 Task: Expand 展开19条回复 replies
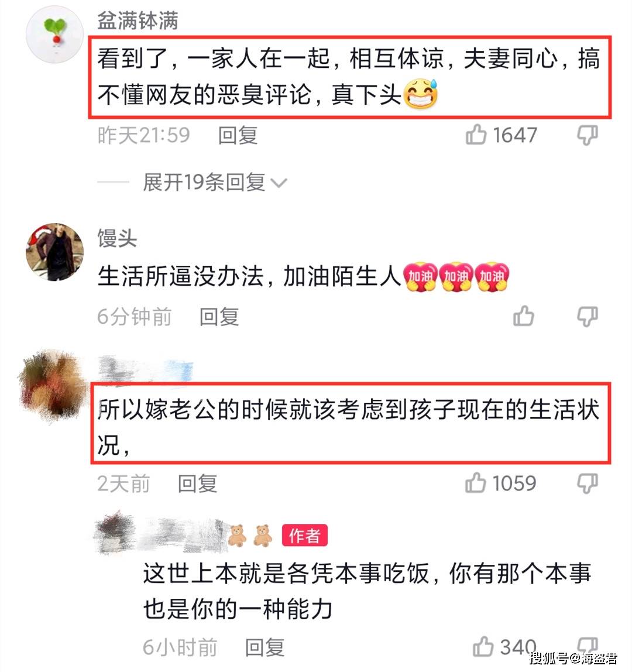204,183
